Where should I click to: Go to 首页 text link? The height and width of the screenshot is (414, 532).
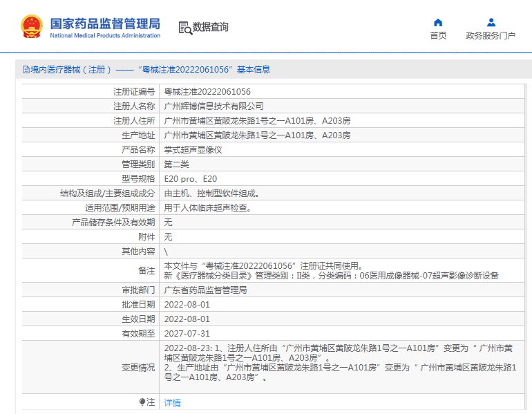click(438, 36)
